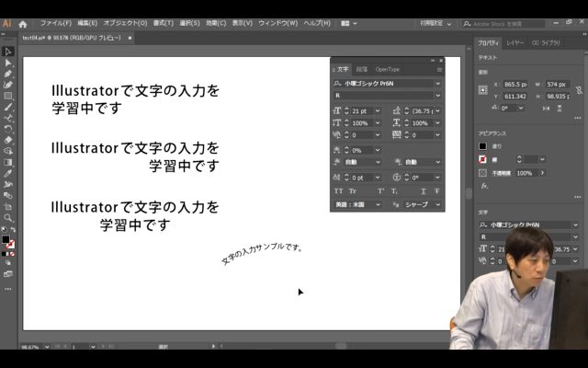Open Edit Toolbar three-dots button
The image size is (588, 368).
click(x=8, y=289)
